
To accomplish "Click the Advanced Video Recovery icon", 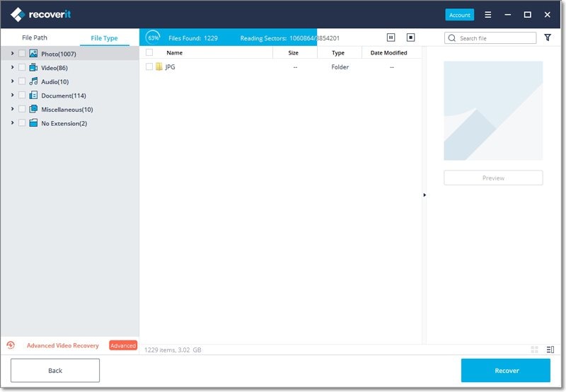I will click(x=11, y=345).
